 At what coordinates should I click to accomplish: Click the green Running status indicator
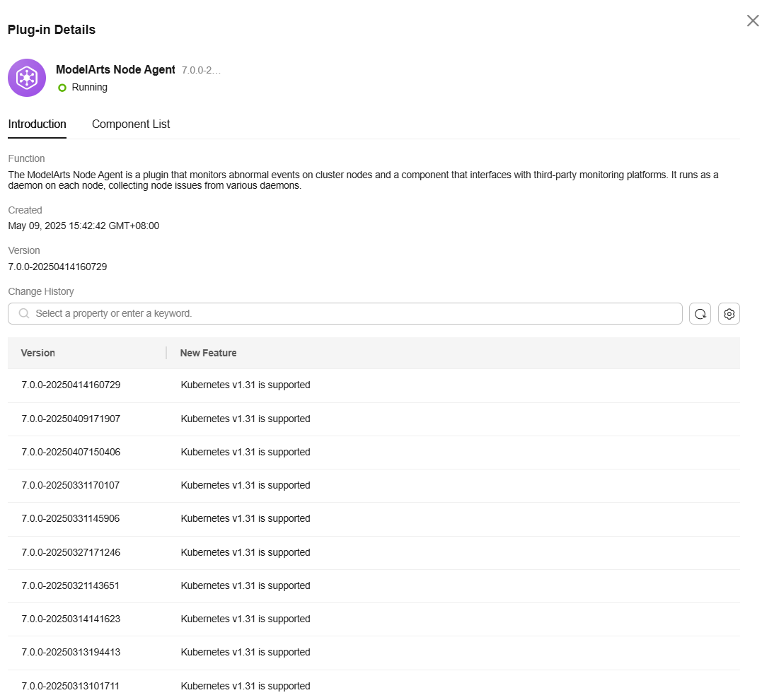(x=62, y=88)
